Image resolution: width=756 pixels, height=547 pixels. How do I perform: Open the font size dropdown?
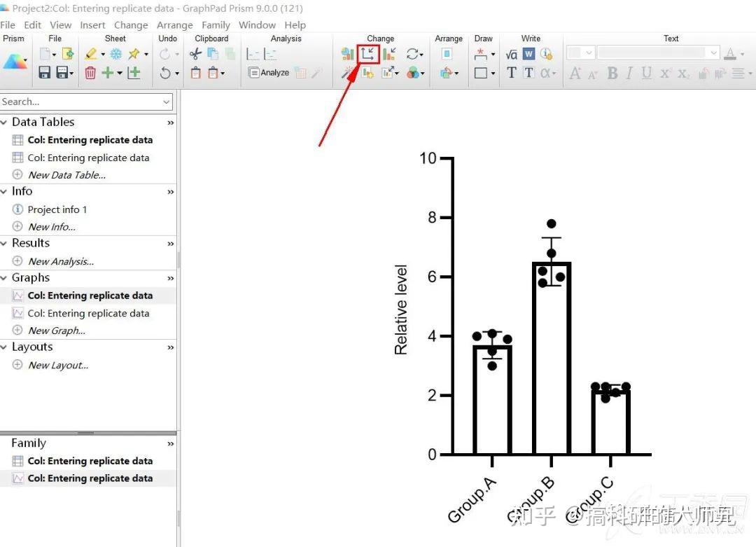pos(589,53)
